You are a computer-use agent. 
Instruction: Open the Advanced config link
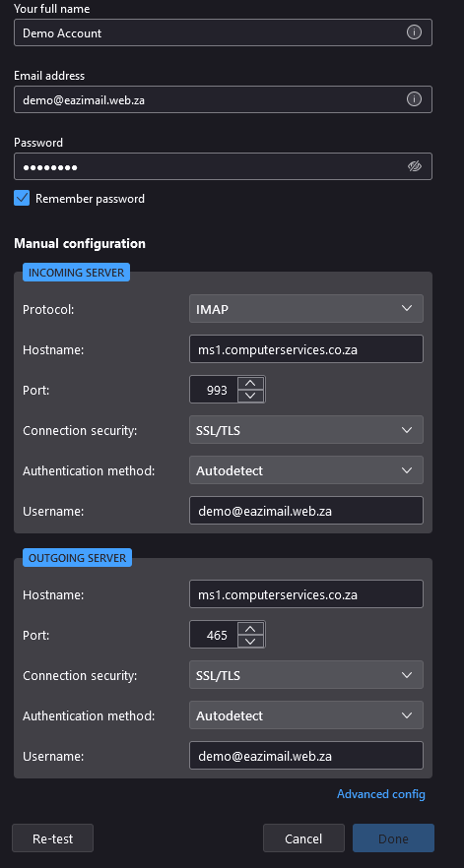tap(381, 794)
